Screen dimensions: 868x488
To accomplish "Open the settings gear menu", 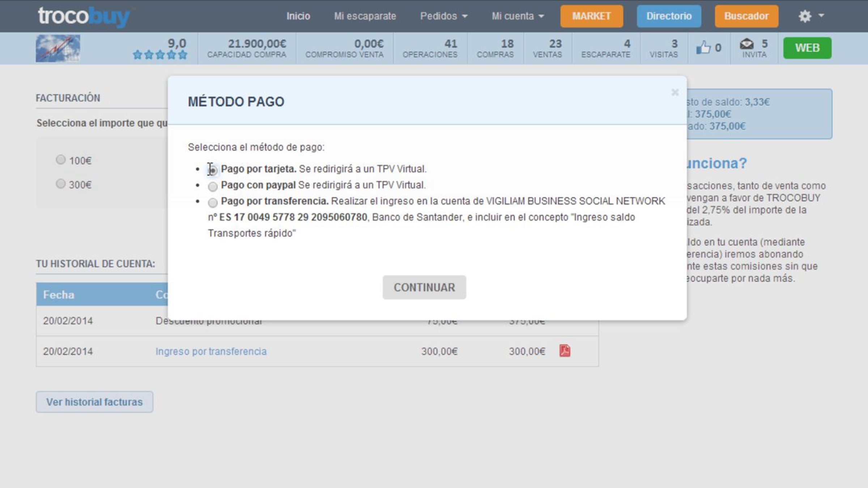I will pos(805,16).
